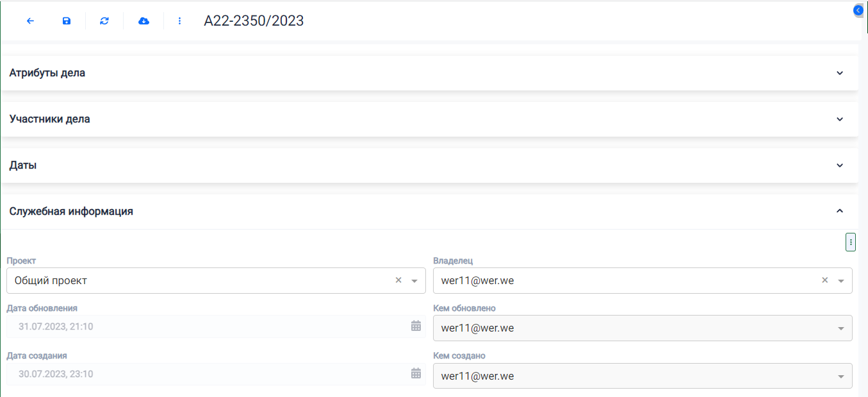This screenshot has width=868, height=397.
Task: Expand the Атрибуты дела section
Action: click(x=840, y=73)
